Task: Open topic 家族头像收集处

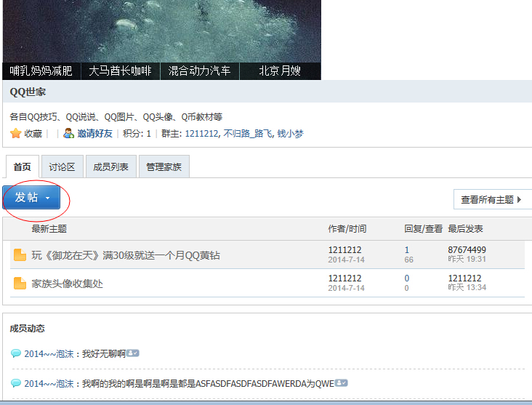Action: click(x=67, y=284)
